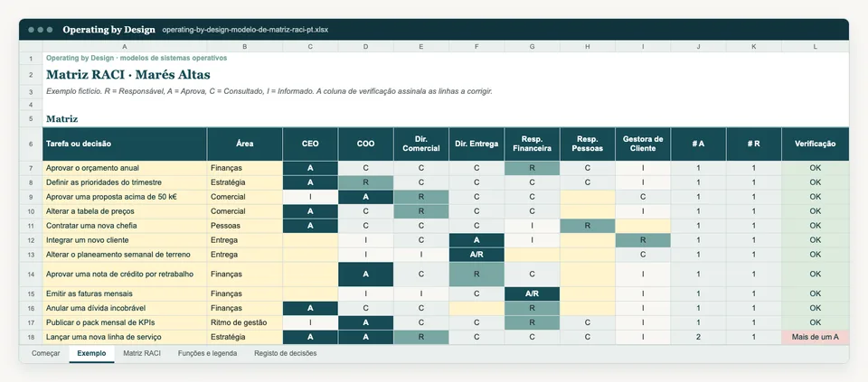Click the 'Mais de um A' verification cell
This screenshot has width=868, height=382.
pos(815,337)
